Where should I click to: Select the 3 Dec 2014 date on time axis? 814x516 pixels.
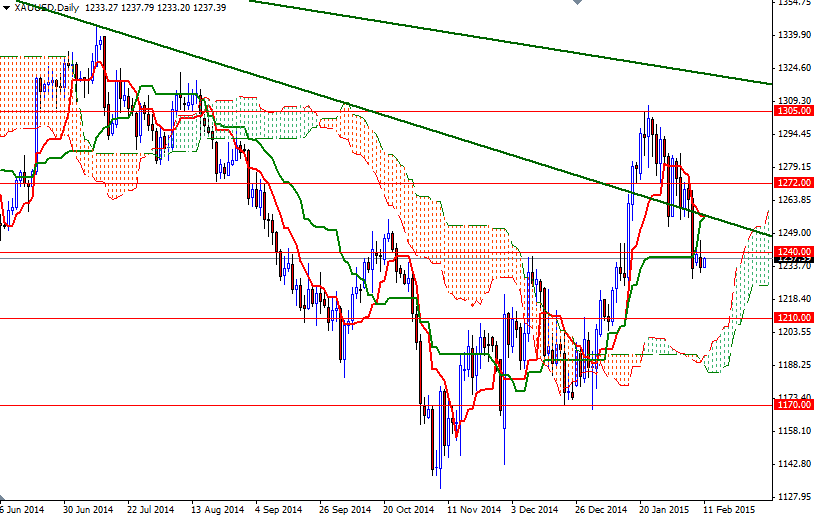[535, 508]
